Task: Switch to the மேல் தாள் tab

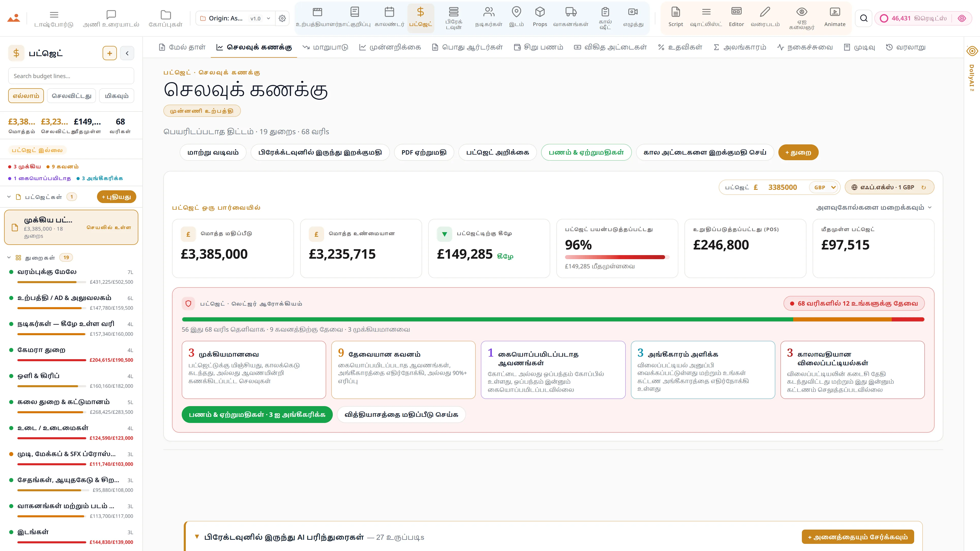Action: (x=182, y=47)
